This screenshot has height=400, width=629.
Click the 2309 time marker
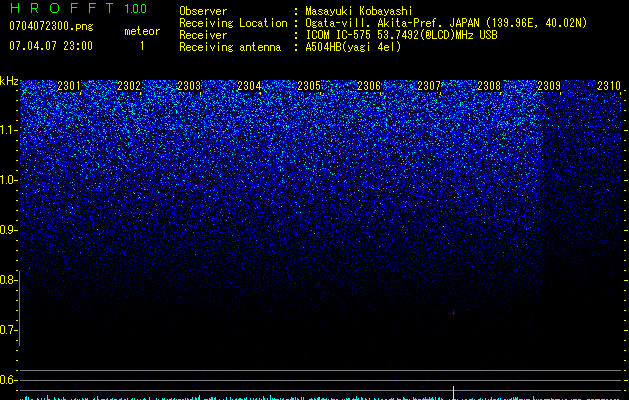(549, 85)
